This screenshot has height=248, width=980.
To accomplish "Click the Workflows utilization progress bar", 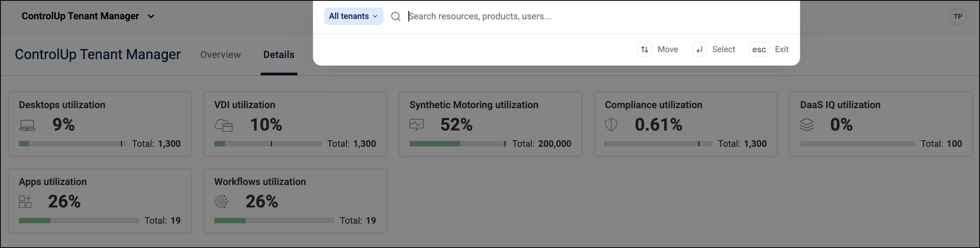I will pos(274,221).
